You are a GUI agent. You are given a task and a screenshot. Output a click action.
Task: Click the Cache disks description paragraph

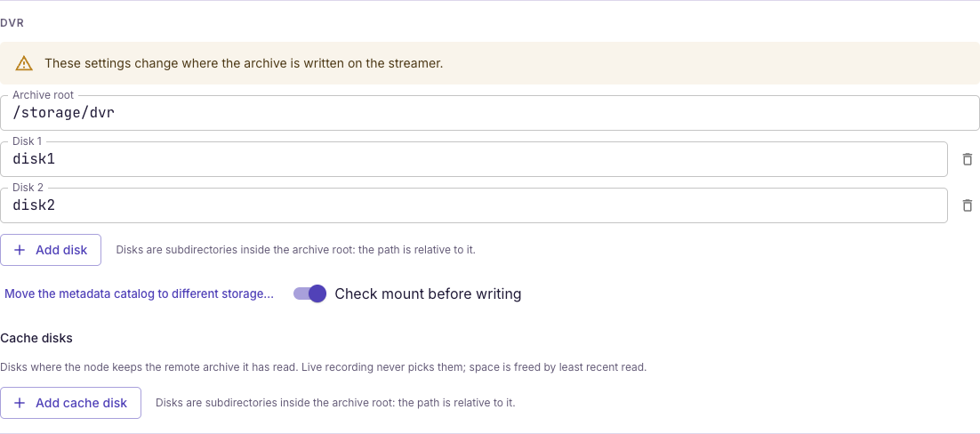point(323,367)
